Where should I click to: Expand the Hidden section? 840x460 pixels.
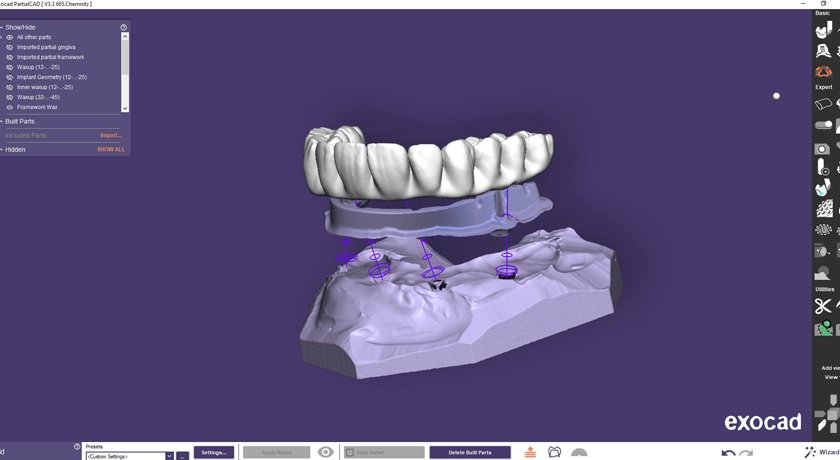click(2, 149)
